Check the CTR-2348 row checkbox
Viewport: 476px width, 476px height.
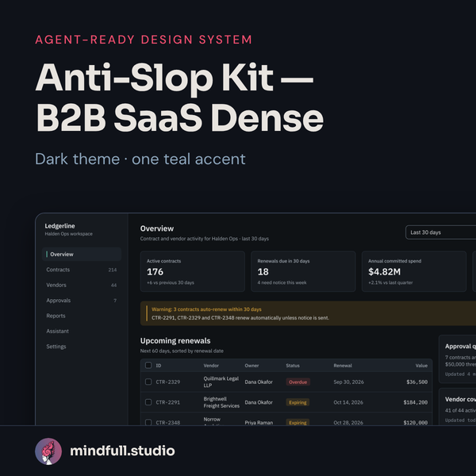pyautogui.click(x=148, y=422)
